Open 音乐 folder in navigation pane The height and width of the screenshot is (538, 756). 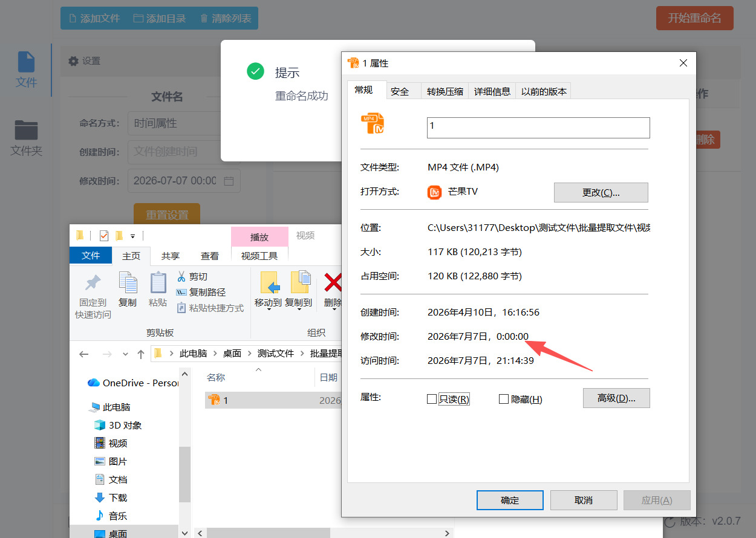point(111,516)
